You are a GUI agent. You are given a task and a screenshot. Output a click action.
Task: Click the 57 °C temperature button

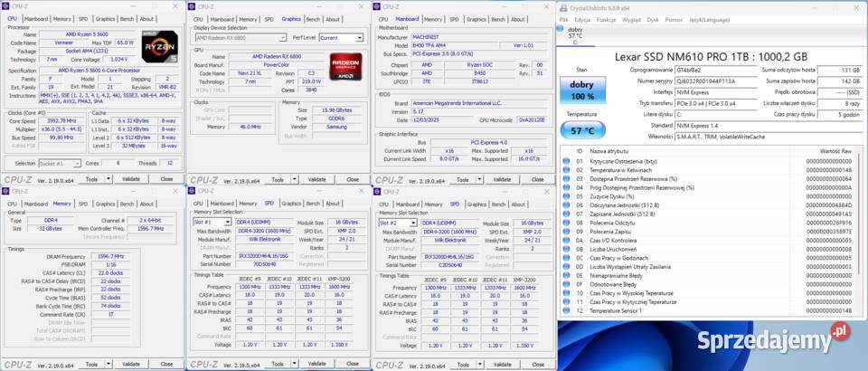pyautogui.click(x=583, y=130)
